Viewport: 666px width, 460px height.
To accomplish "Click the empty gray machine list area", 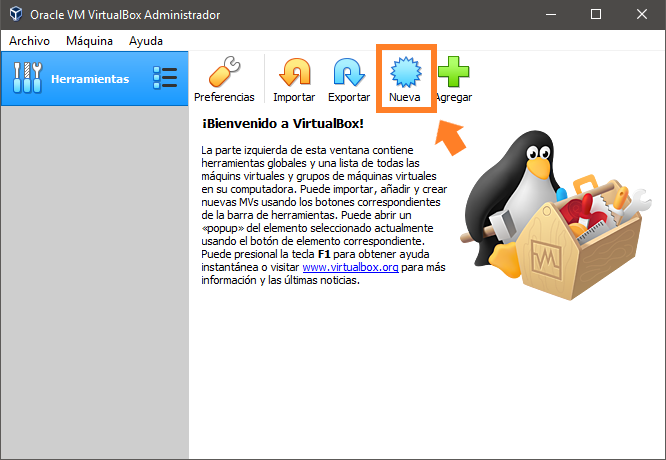I will [x=94, y=280].
